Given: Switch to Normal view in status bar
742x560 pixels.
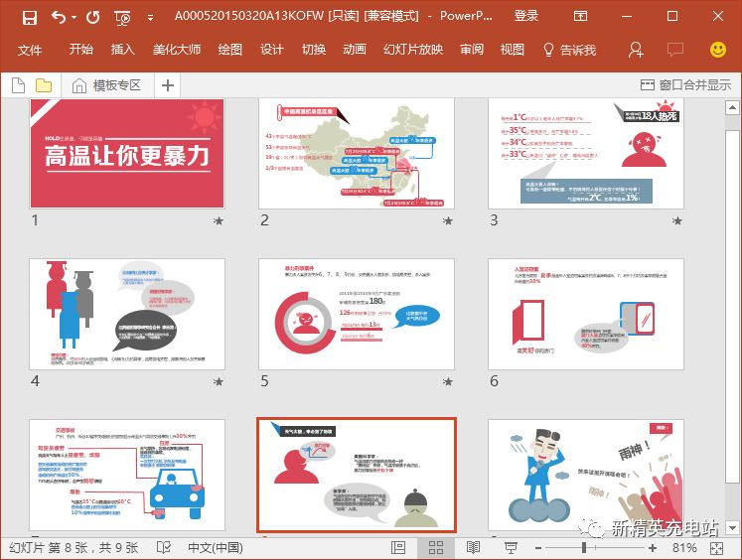Looking at the screenshot, I should click(x=398, y=547).
